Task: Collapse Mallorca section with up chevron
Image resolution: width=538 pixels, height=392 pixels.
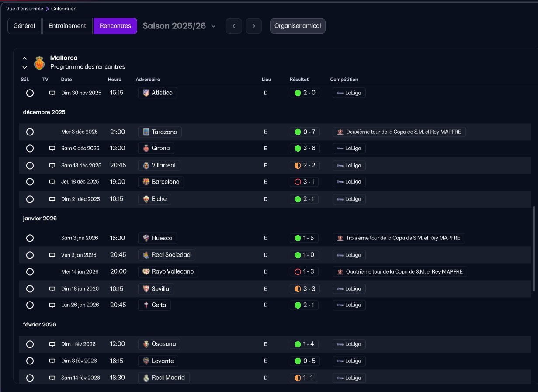Action: 25,59
